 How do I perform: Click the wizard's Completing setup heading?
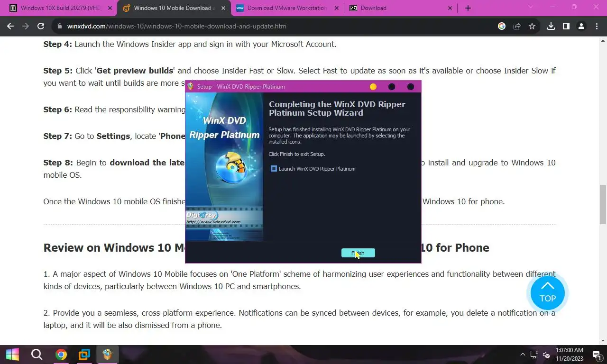337,109
